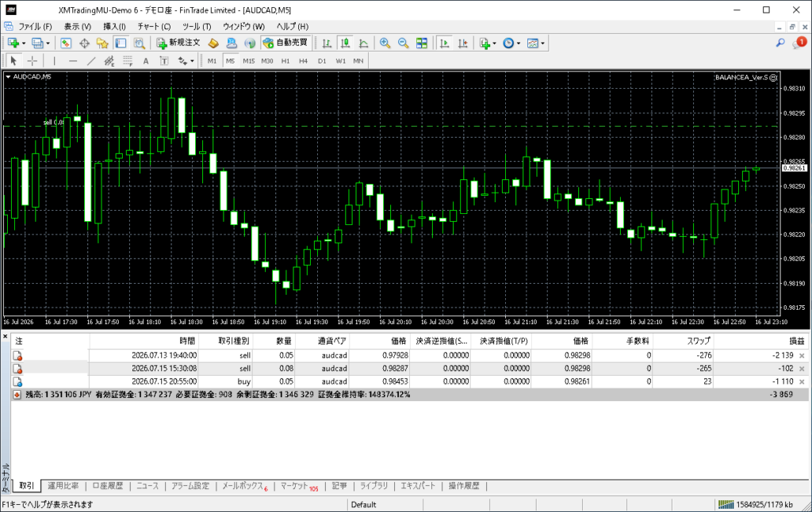Toggle the 自動売買 auto trading button
Screen dimensions: 812x512
click(285, 43)
